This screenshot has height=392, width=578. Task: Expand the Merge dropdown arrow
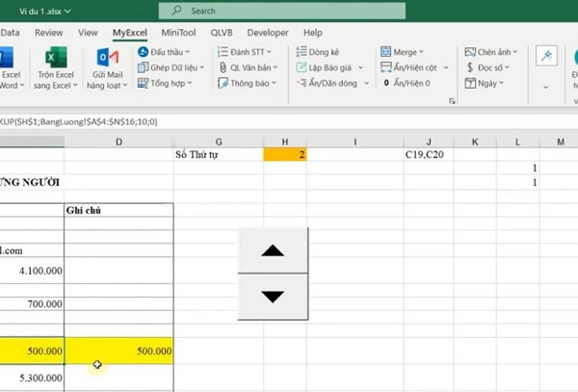coord(421,52)
